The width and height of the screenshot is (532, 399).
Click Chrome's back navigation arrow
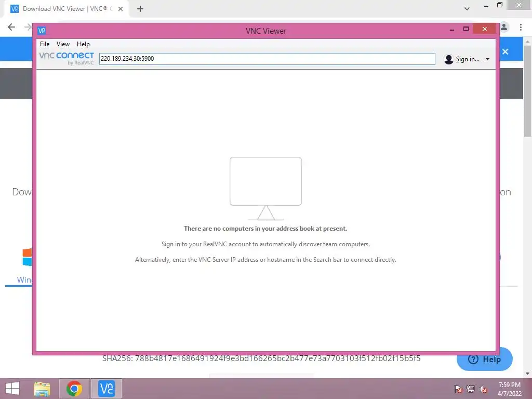[x=11, y=27]
